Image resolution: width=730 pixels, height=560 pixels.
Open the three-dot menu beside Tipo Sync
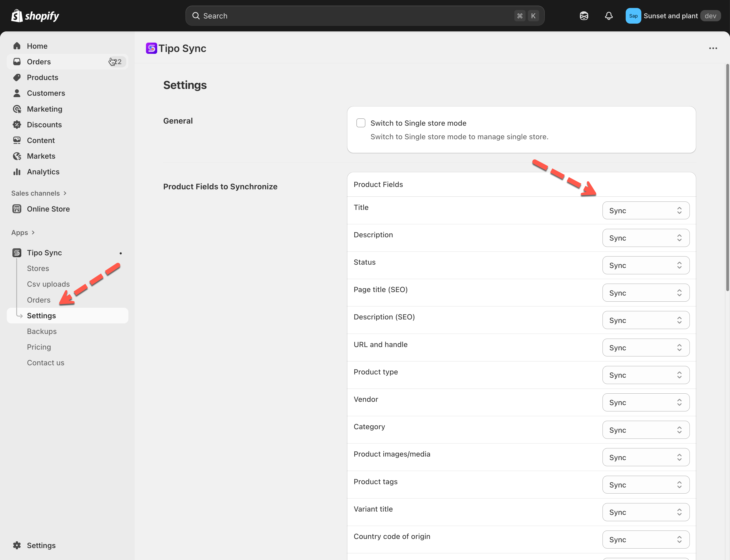click(713, 48)
